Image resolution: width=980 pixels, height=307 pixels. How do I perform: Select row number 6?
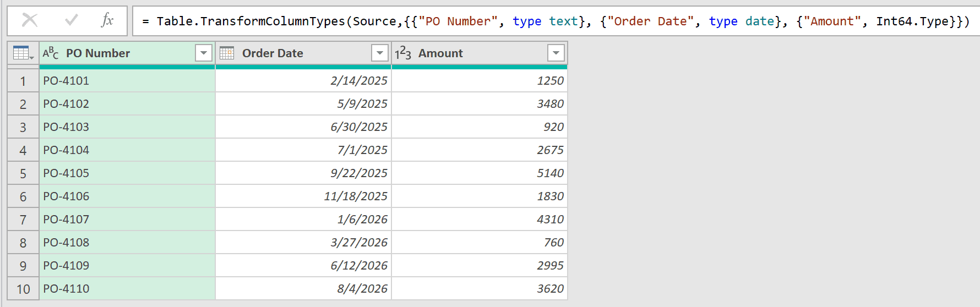(x=23, y=196)
